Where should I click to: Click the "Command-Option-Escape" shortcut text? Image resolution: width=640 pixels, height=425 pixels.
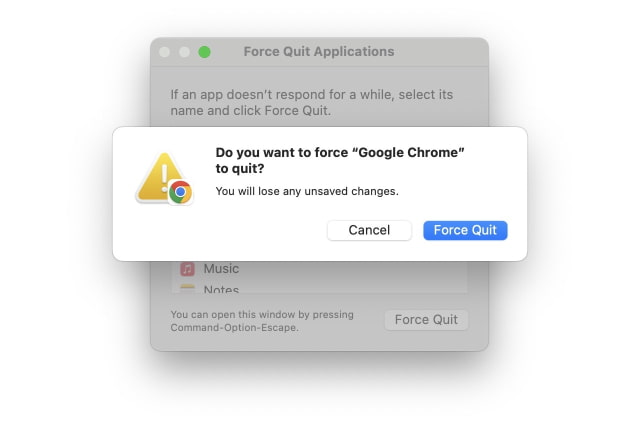click(x=234, y=327)
